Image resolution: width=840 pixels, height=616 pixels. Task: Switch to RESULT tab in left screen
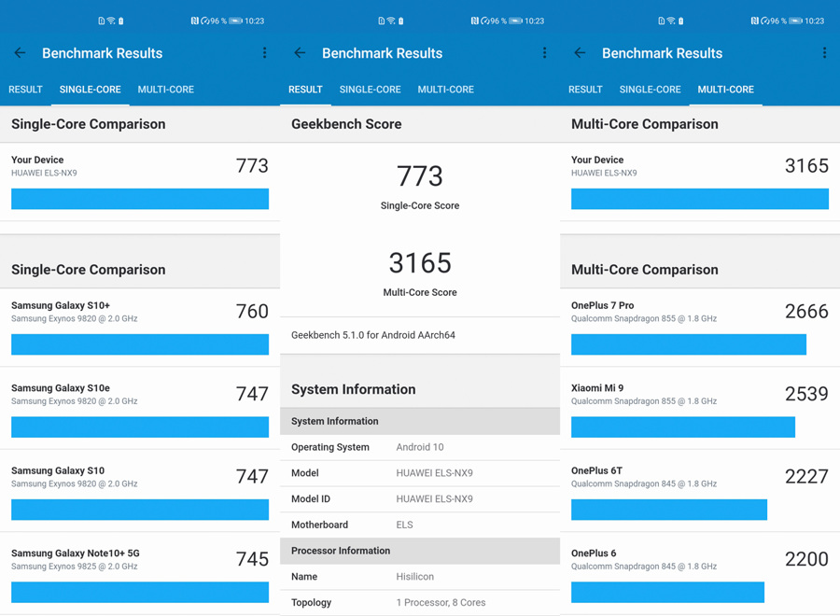point(25,90)
